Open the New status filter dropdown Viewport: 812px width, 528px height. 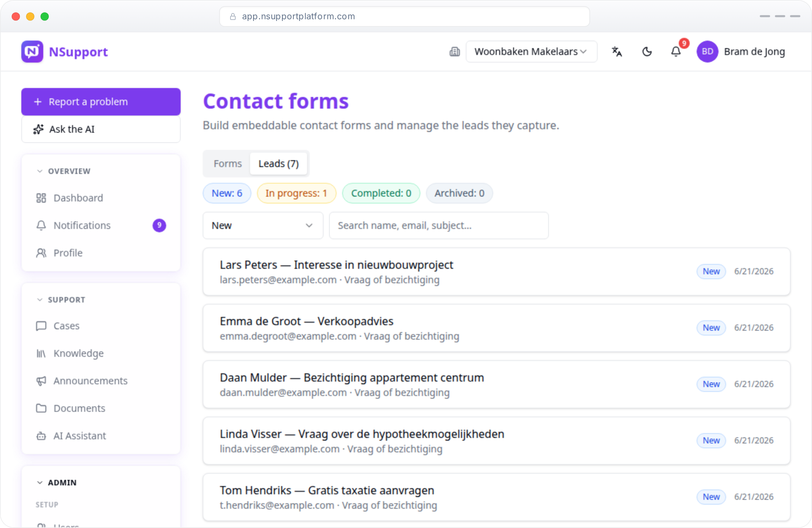(263, 225)
